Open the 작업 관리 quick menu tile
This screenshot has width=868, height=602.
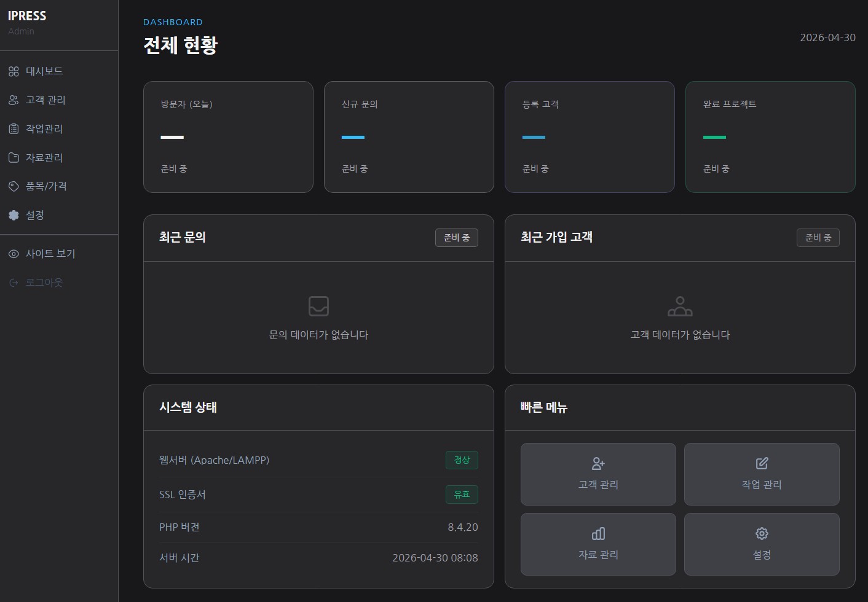(x=761, y=474)
